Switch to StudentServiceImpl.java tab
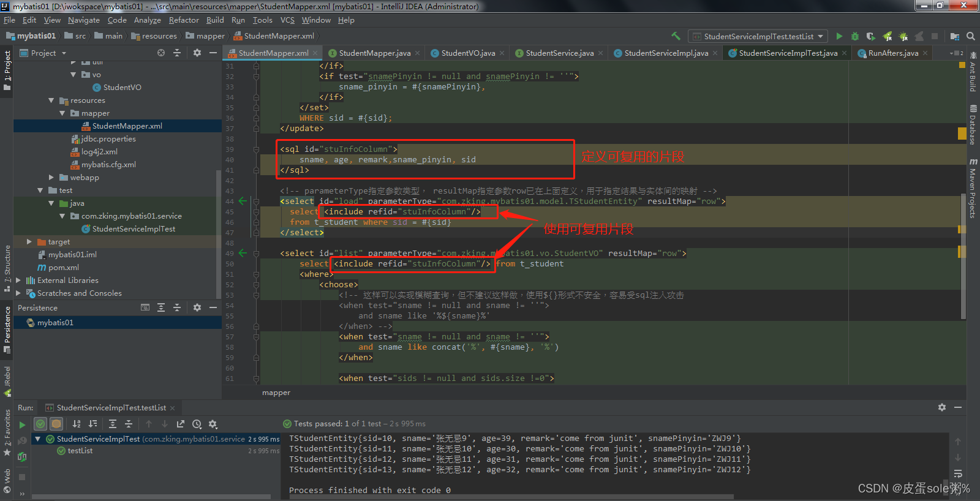This screenshot has height=501, width=980. pos(666,53)
